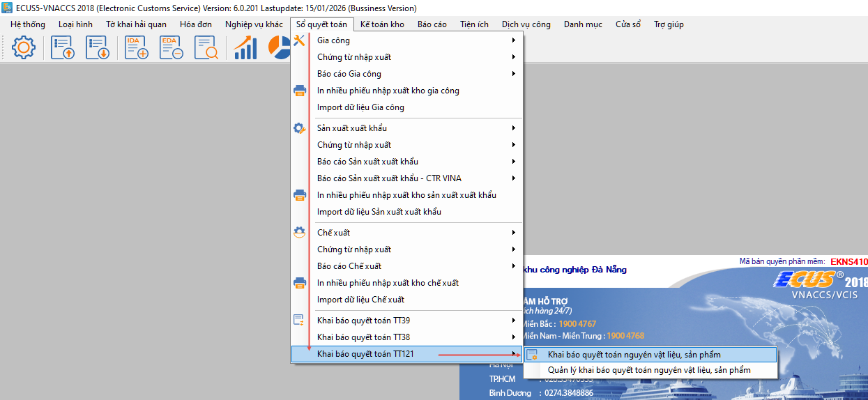Open the Tờ khai hải quan menu
Viewport: 868px width, 400px height.
click(x=136, y=24)
